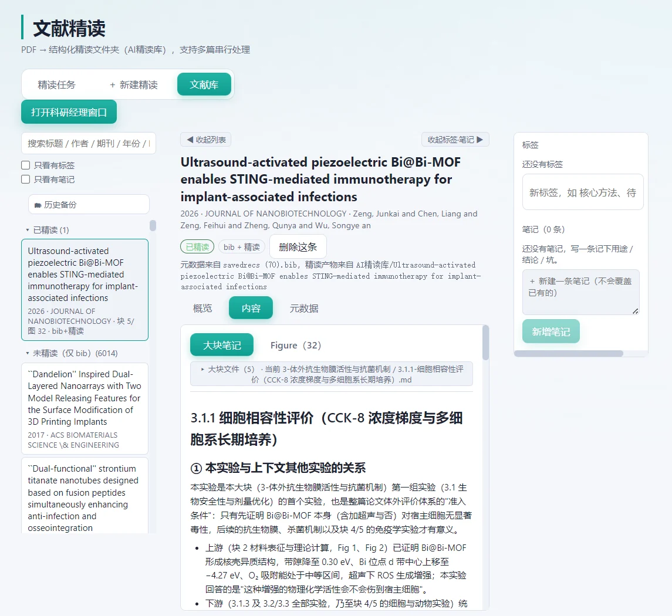The image size is (672, 616).
Task: Select the 大块笔记 sub-tab
Action: (x=222, y=345)
